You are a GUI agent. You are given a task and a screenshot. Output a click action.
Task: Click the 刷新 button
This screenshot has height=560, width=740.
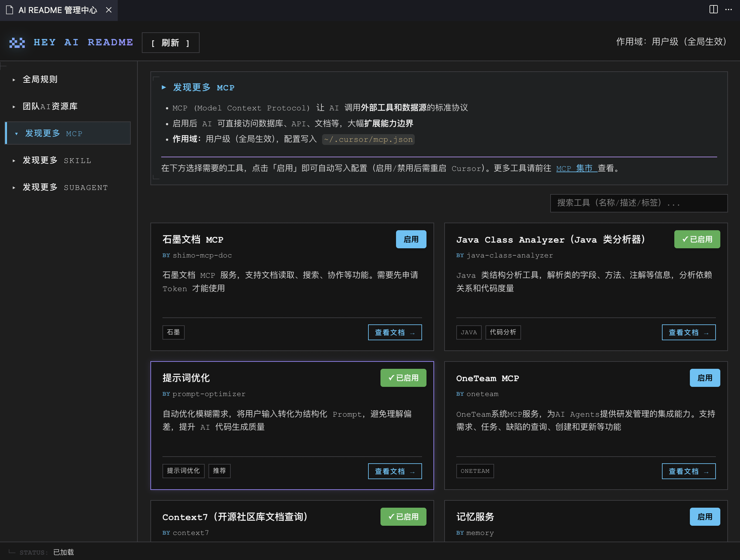point(171,43)
